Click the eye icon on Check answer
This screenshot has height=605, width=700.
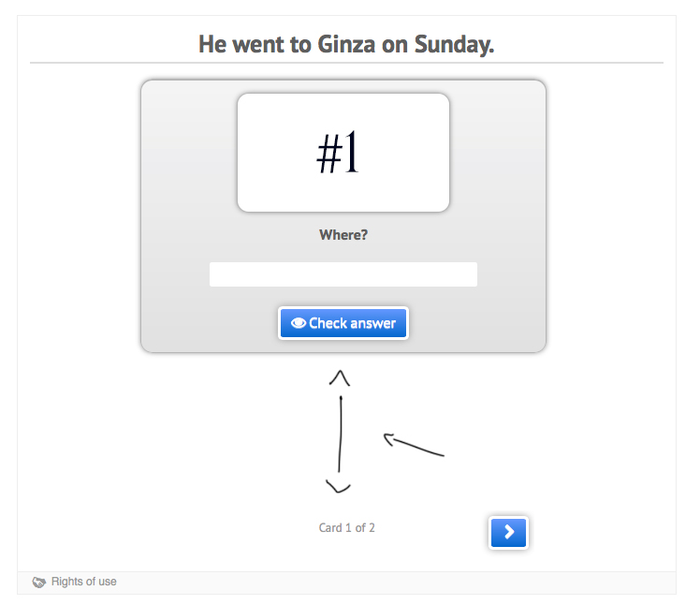point(299,323)
